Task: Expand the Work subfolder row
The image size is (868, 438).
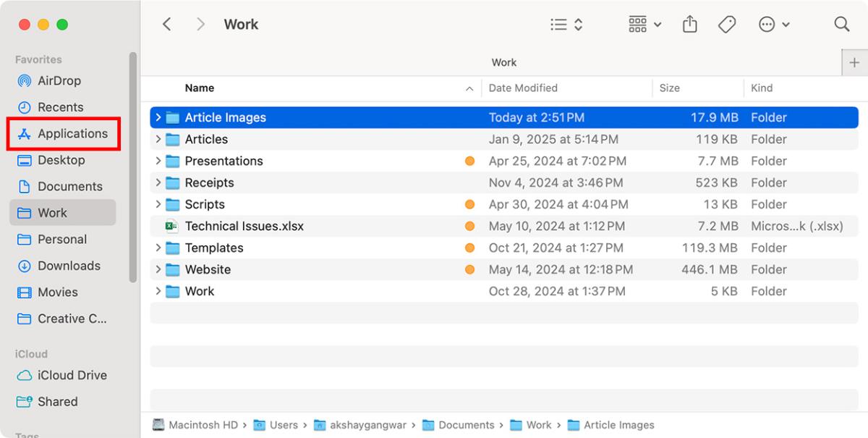Action: pos(158,291)
